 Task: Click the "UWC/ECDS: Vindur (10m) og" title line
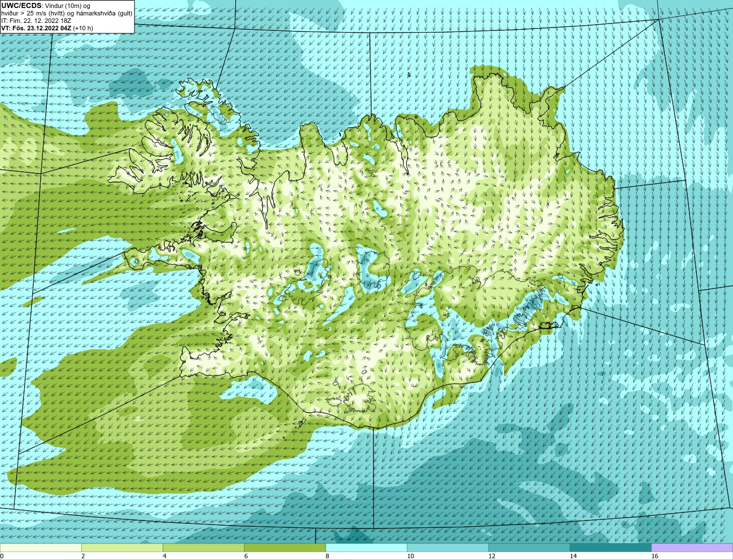[46, 6]
